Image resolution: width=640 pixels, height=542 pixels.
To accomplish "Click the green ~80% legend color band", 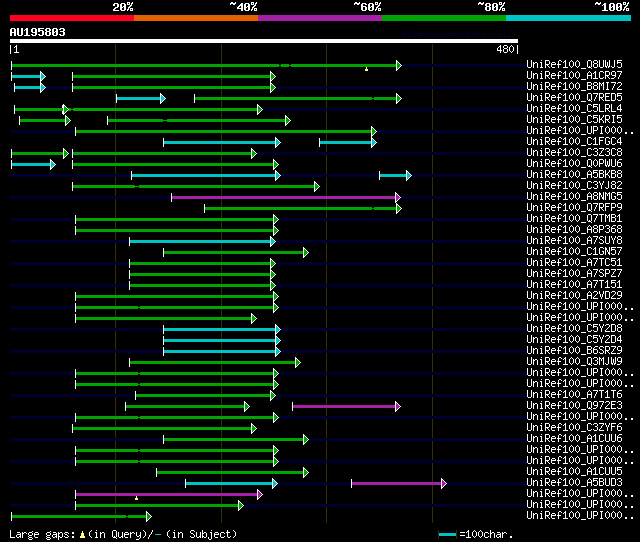I will [444, 18].
